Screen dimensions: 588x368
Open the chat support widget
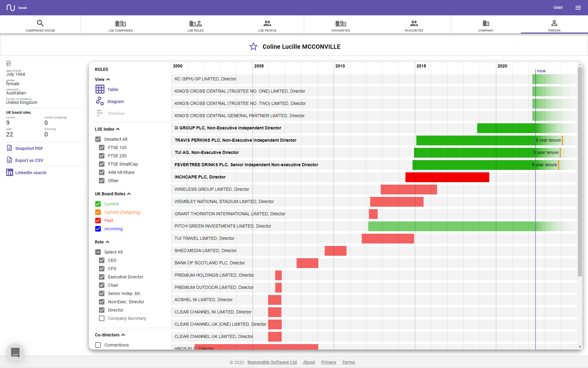click(15, 353)
